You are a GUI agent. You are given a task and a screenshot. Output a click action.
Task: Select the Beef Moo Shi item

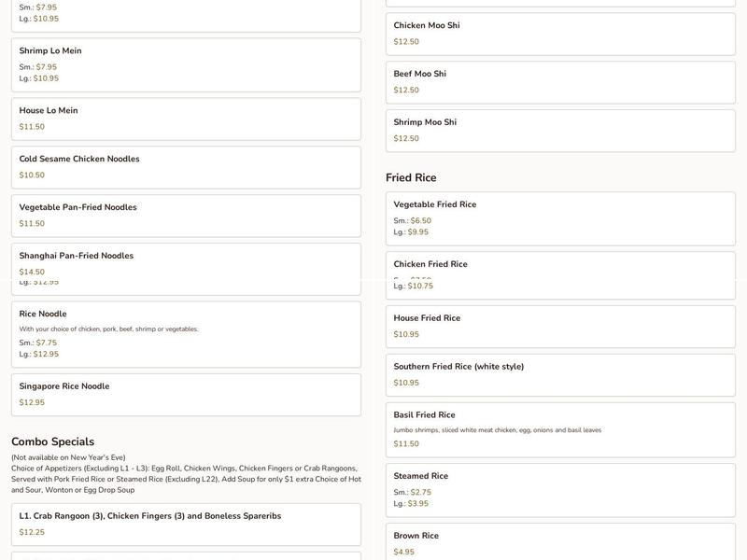tap(560, 82)
